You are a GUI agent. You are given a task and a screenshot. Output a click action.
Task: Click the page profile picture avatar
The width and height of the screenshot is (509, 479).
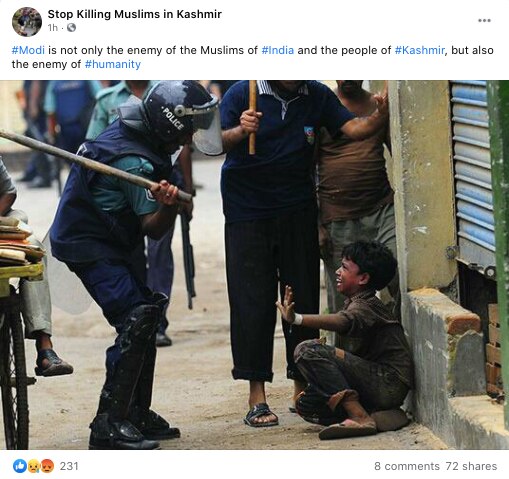tap(27, 21)
